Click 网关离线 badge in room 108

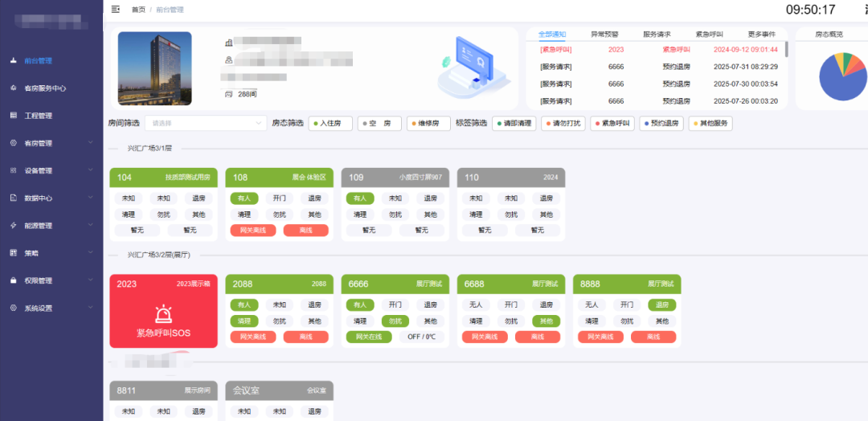pyautogui.click(x=253, y=230)
